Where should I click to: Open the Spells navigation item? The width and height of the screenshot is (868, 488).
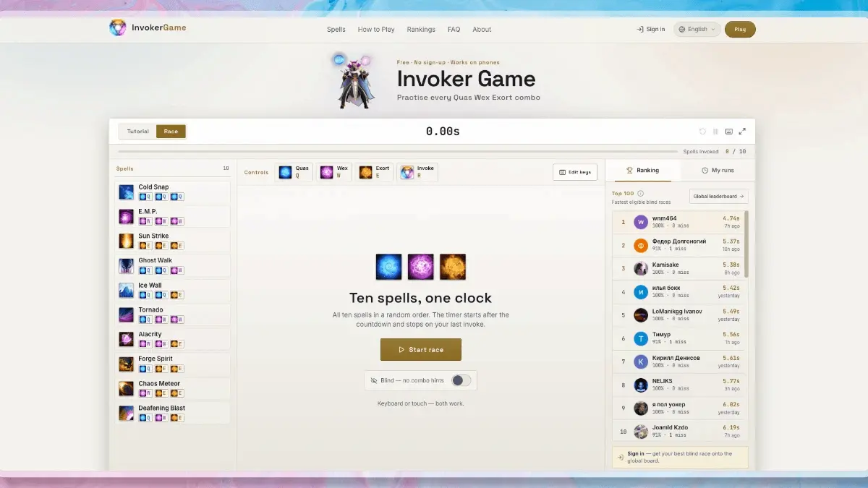336,30
